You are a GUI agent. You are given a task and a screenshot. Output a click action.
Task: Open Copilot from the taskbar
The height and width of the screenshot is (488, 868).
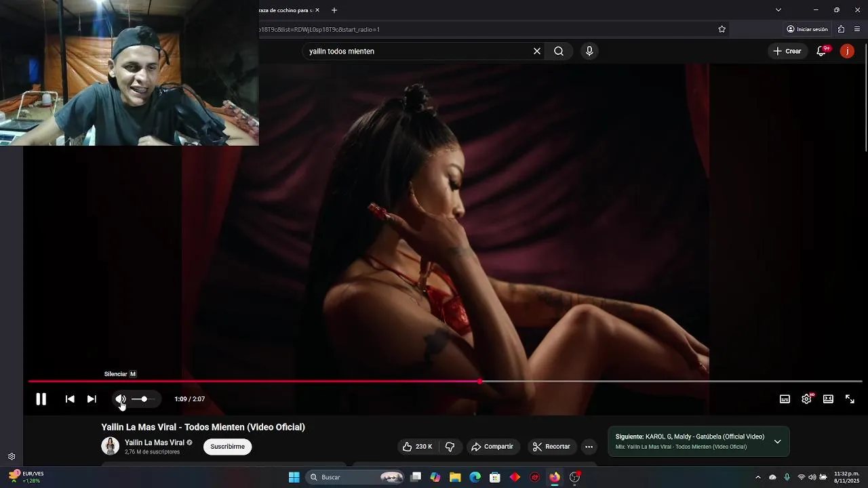coord(435,477)
